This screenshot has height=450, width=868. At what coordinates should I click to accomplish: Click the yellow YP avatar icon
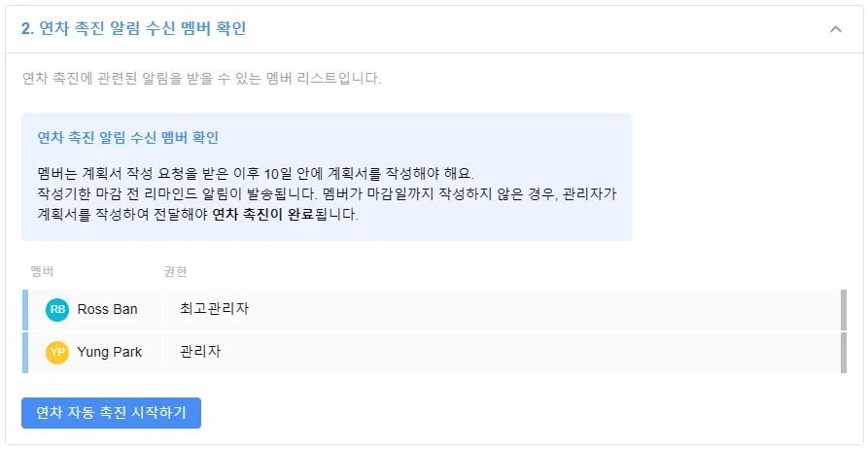pos(57,352)
